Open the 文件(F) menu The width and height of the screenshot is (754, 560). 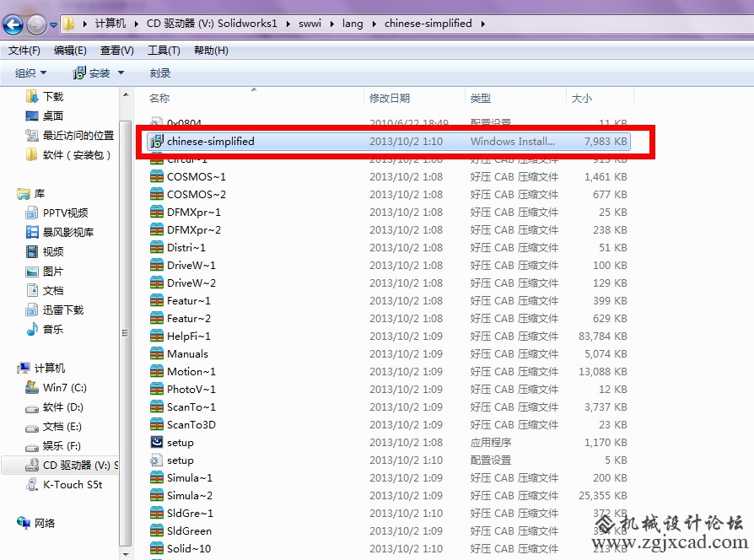click(24, 51)
